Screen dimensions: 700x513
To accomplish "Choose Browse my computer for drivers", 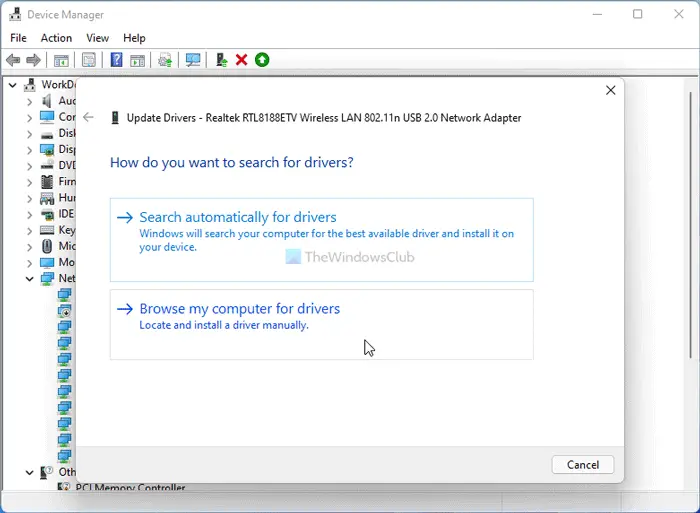I will (x=240, y=309).
